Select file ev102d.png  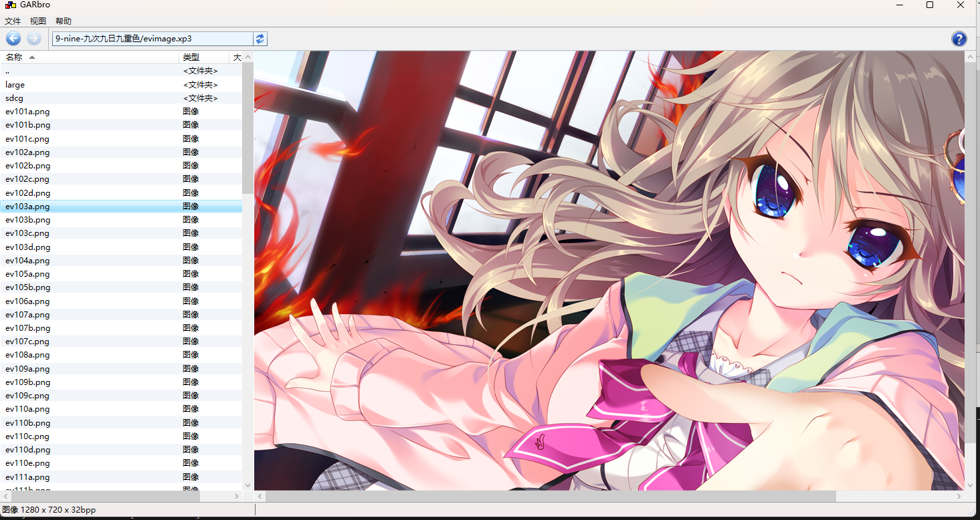click(121, 193)
